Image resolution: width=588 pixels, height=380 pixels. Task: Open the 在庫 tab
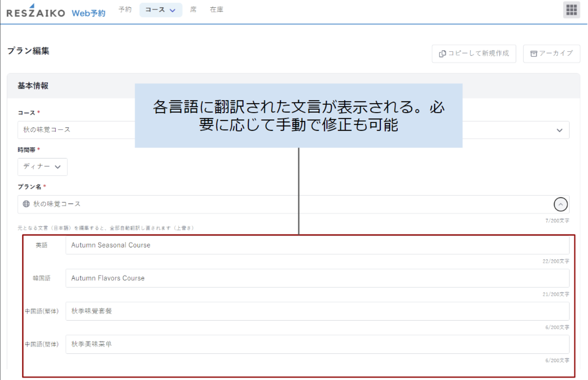click(216, 10)
